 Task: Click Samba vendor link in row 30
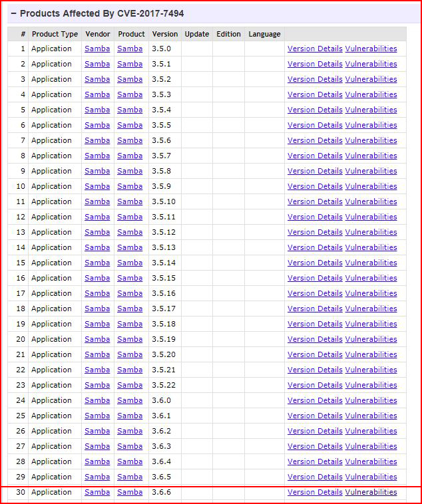click(x=97, y=492)
